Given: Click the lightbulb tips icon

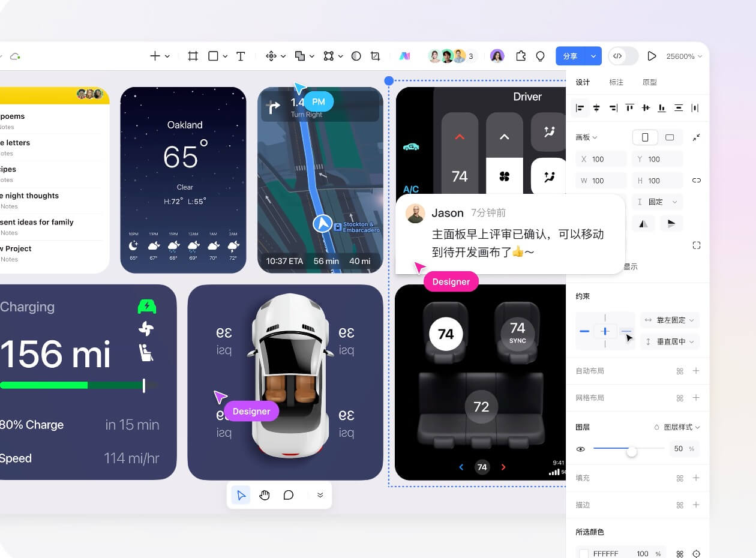Looking at the screenshot, I should point(540,56).
